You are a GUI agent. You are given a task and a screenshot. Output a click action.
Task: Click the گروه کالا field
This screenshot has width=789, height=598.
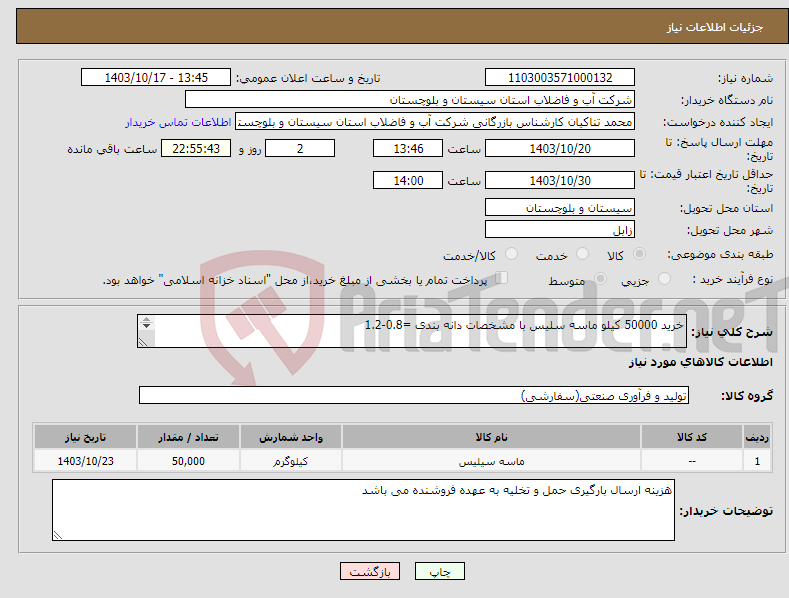coord(414,395)
